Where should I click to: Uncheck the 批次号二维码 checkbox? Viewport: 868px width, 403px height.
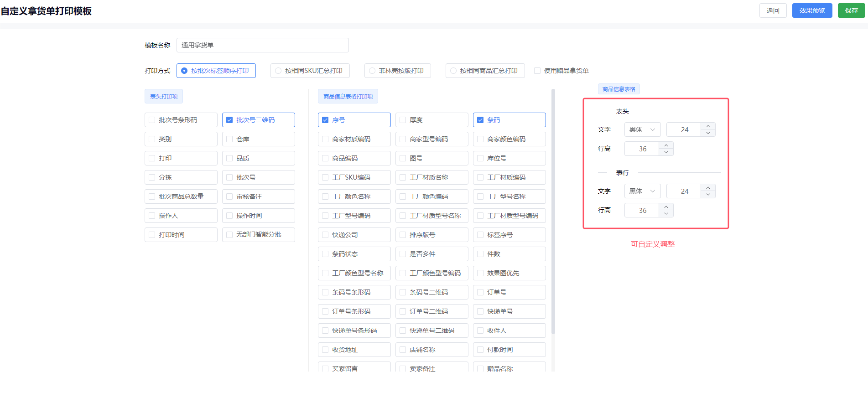tap(229, 120)
